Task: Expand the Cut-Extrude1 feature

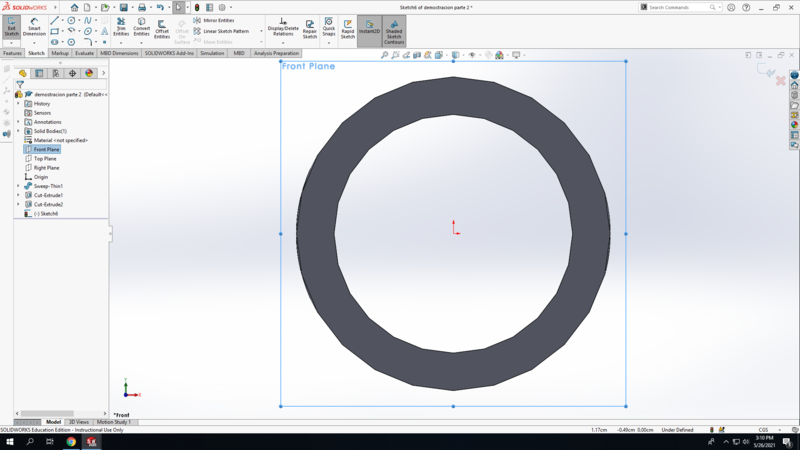Action: 18,195
